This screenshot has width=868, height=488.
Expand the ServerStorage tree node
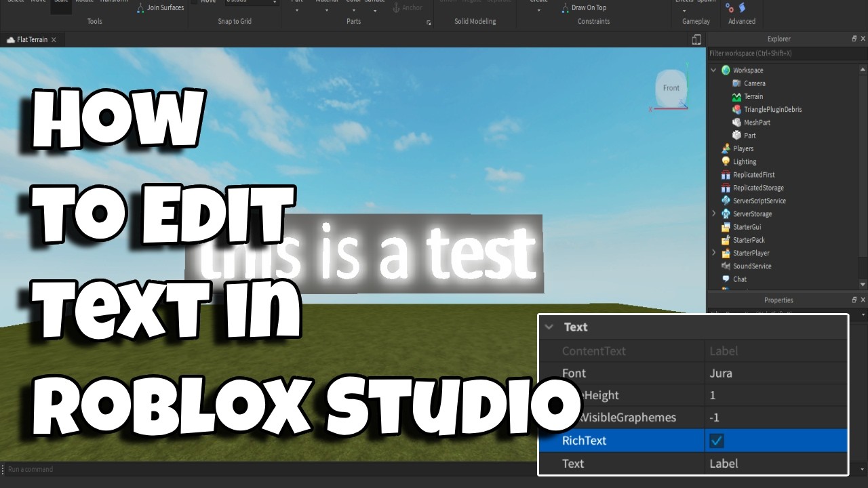[x=713, y=214]
